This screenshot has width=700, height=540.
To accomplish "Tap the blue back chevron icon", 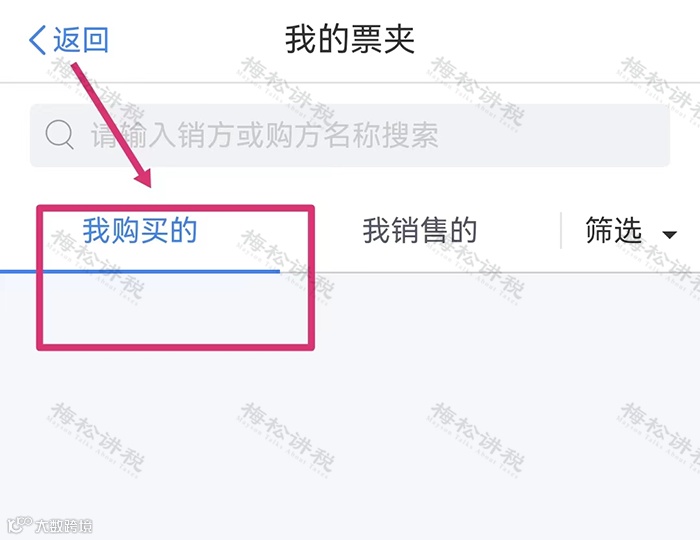I will [x=38, y=40].
